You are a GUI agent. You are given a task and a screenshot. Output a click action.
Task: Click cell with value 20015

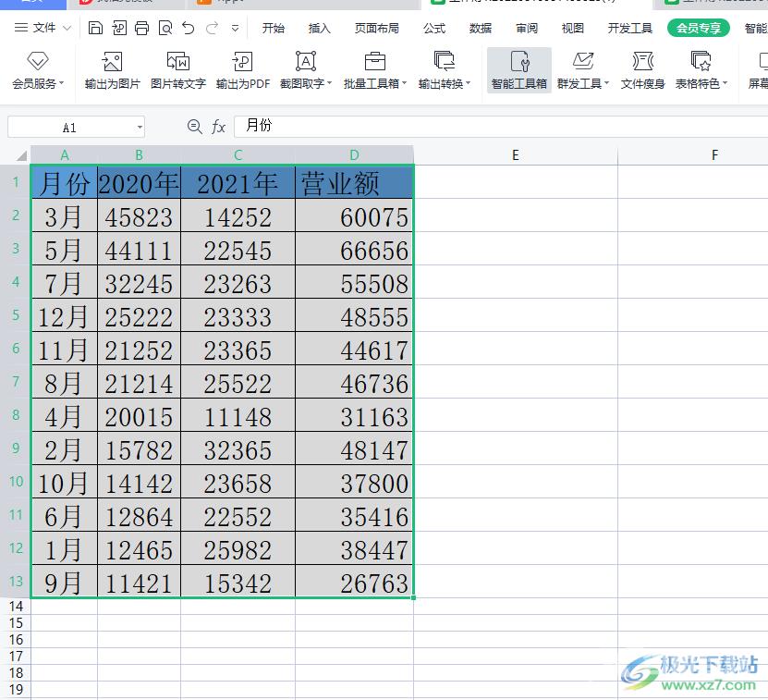tap(140, 415)
